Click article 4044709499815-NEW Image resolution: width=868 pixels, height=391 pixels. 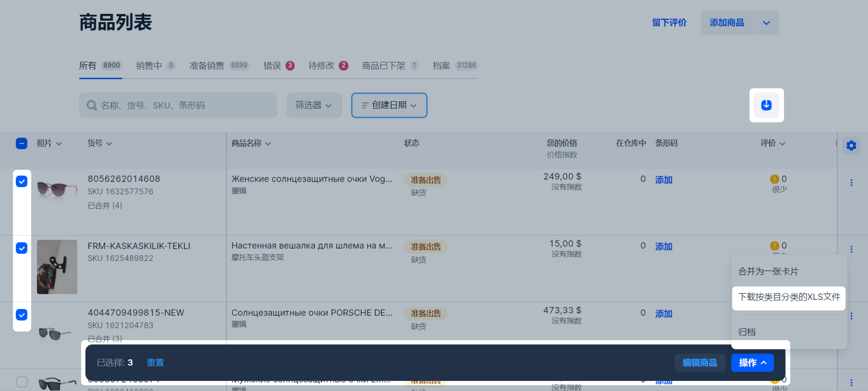(136, 313)
